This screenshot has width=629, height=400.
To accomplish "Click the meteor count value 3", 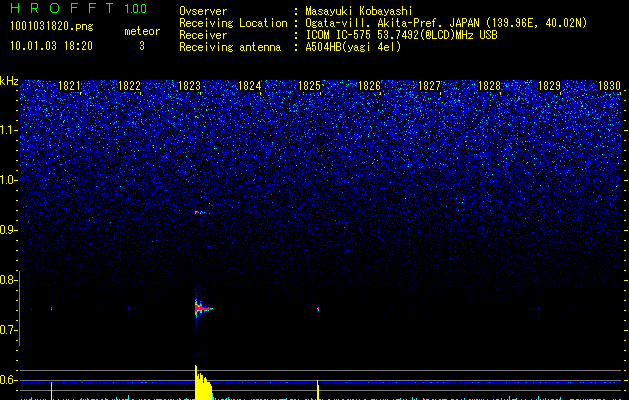I will pos(142,46).
